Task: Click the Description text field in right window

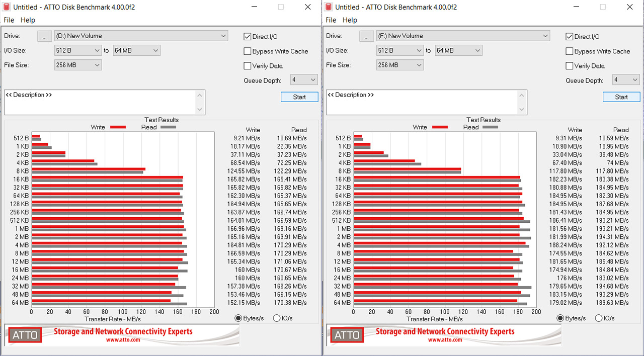Action: coord(422,103)
